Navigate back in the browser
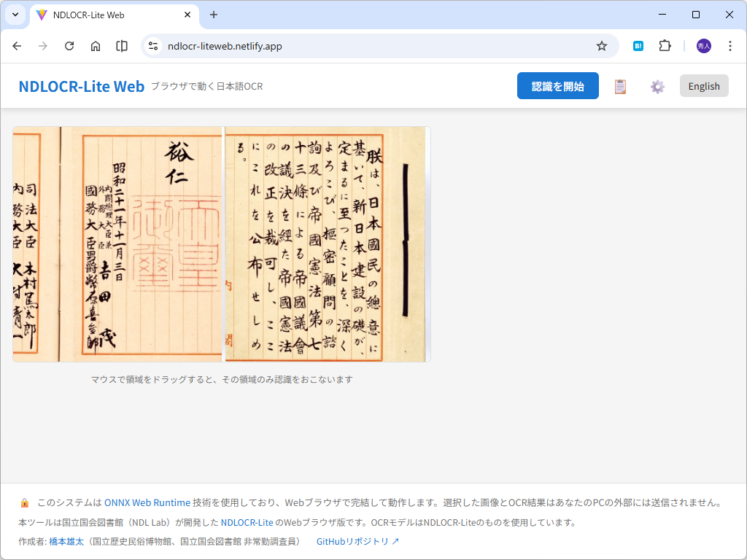747x560 pixels. (x=17, y=45)
